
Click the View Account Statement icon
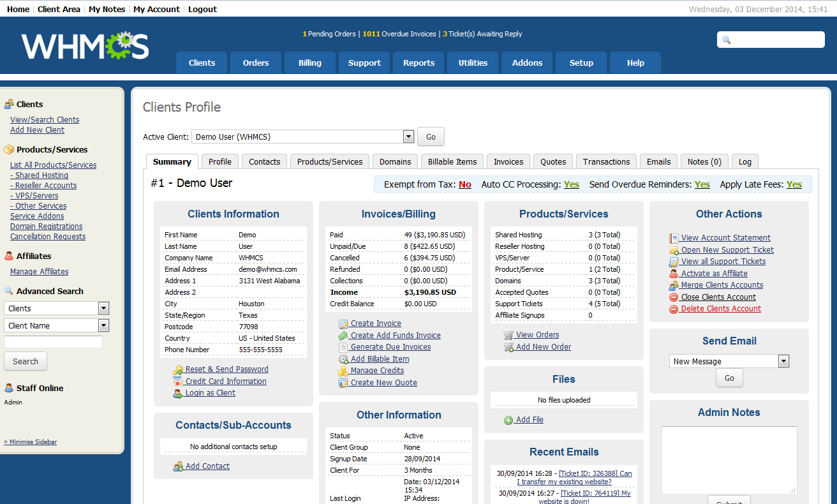tap(674, 238)
